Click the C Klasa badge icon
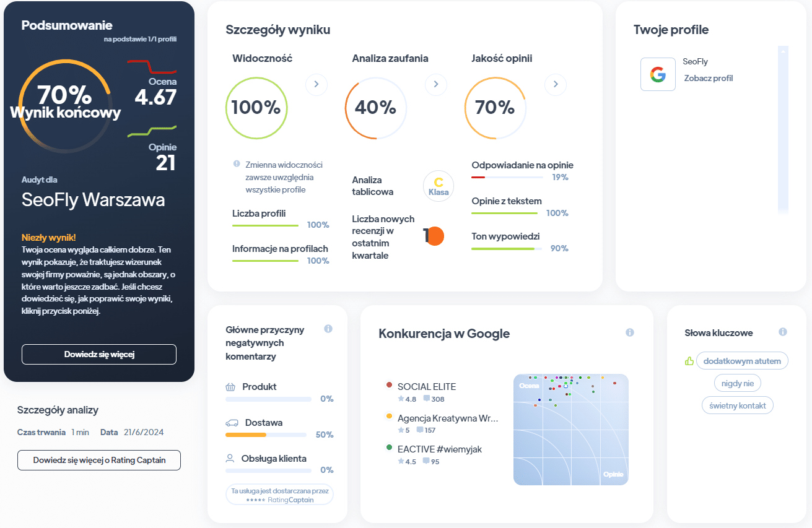This screenshot has width=812, height=528. click(439, 186)
